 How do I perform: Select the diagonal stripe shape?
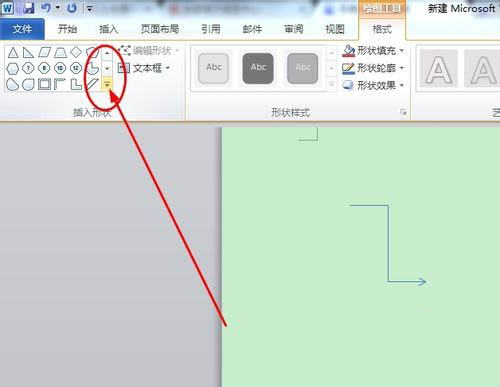pyautogui.click(x=92, y=84)
